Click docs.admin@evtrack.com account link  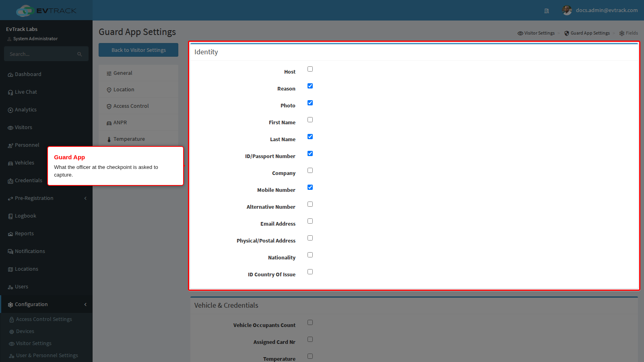tap(607, 10)
